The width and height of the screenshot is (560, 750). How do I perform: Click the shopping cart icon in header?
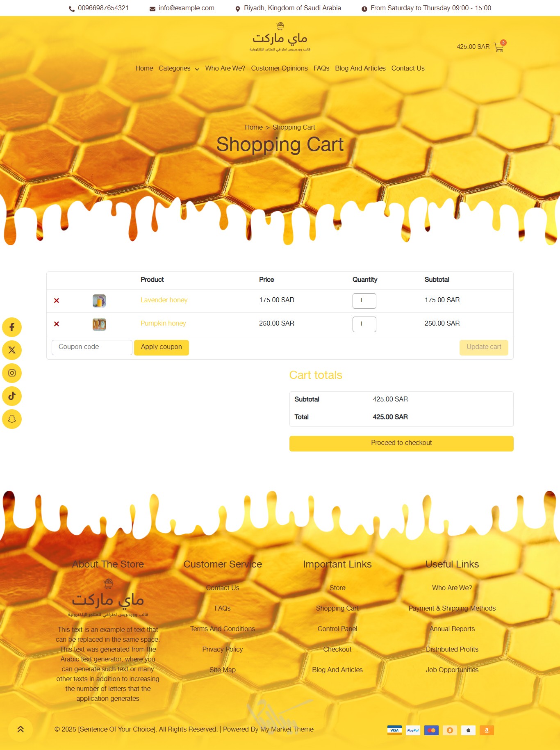click(x=499, y=47)
